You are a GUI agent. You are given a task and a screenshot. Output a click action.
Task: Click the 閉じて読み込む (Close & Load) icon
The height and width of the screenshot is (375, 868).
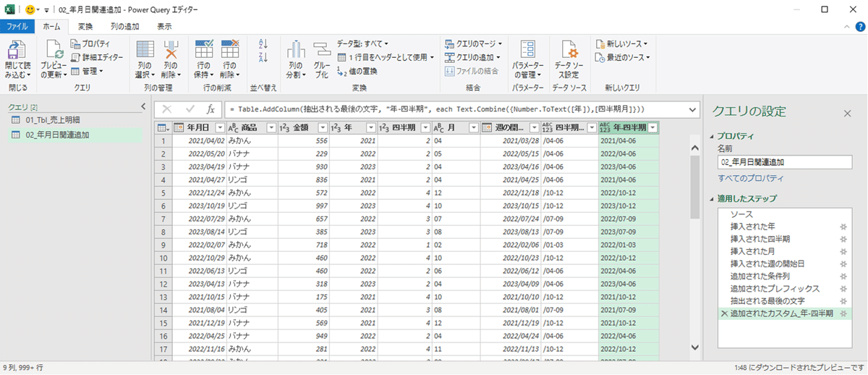point(16,50)
